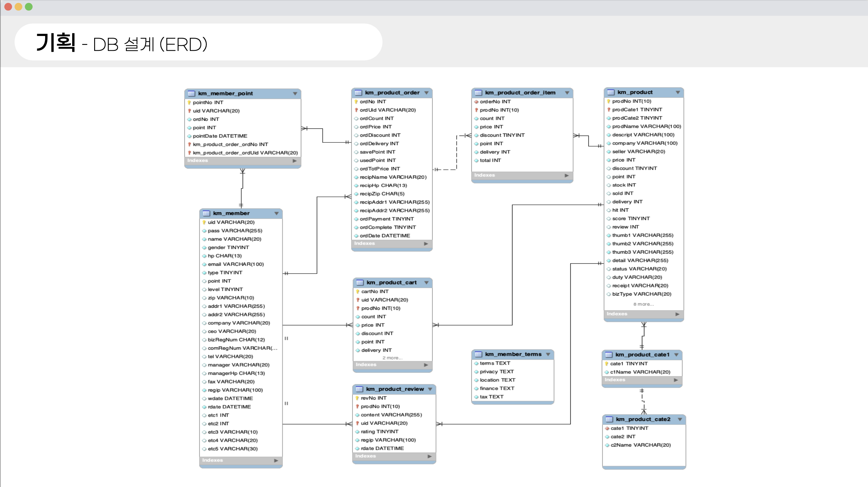
Task: Collapse the km_product_cart table arrow
Action: click(x=426, y=283)
